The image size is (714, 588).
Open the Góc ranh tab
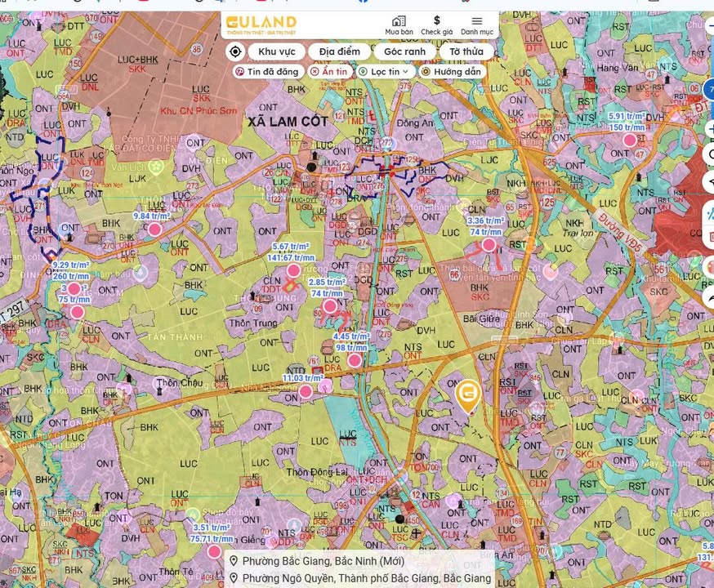(404, 51)
